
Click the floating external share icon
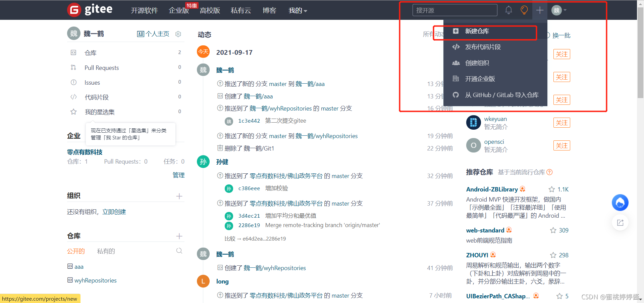pyautogui.click(x=620, y=223)
